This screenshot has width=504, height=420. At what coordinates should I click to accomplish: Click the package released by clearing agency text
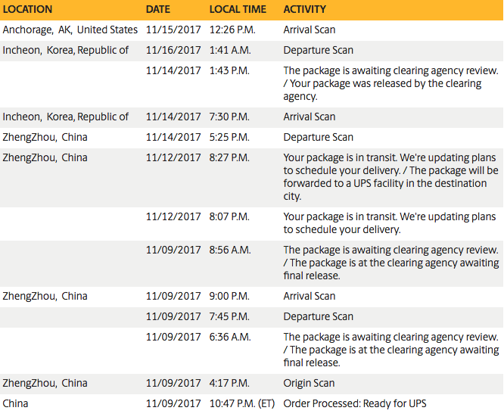pyautogui.click(x=390, y=83)
